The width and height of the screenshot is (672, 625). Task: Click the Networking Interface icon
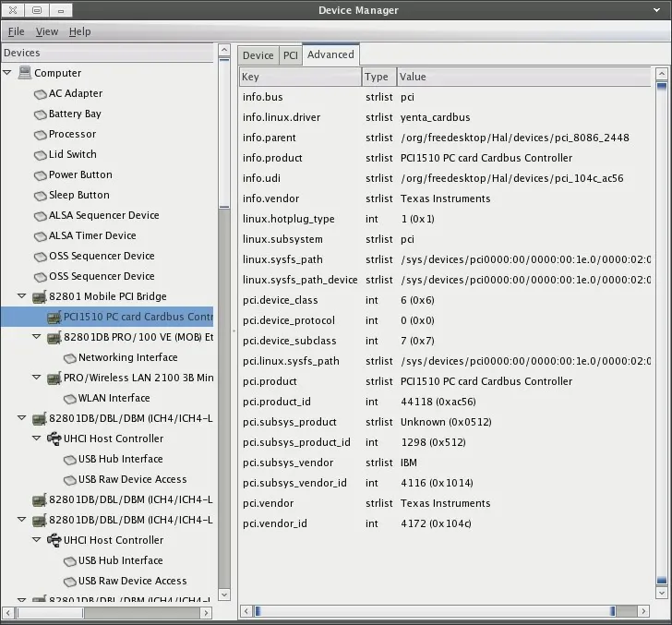(x=69, y=358)
